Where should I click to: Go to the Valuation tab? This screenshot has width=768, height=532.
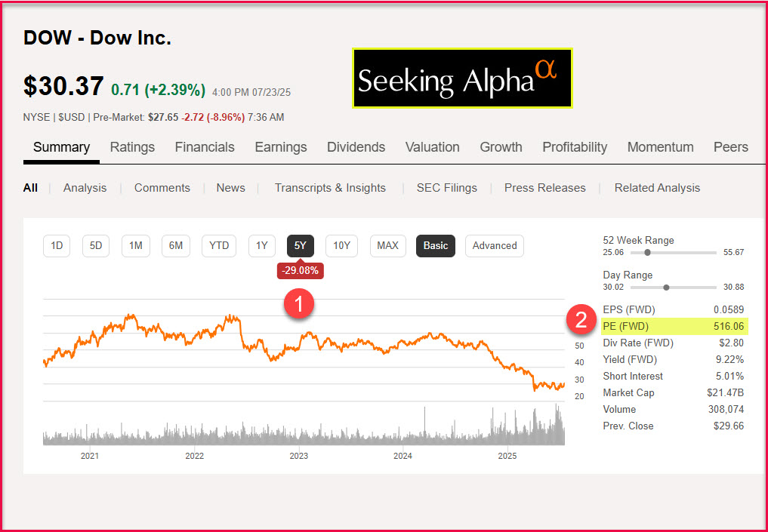pos(433,147)
